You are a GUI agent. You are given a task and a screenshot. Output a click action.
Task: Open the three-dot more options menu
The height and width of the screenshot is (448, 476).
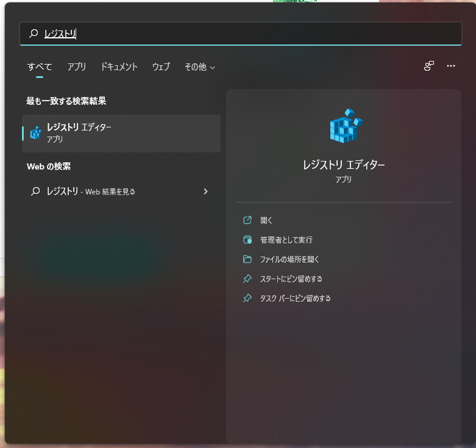pyautogui.click(x=451, y=66)
